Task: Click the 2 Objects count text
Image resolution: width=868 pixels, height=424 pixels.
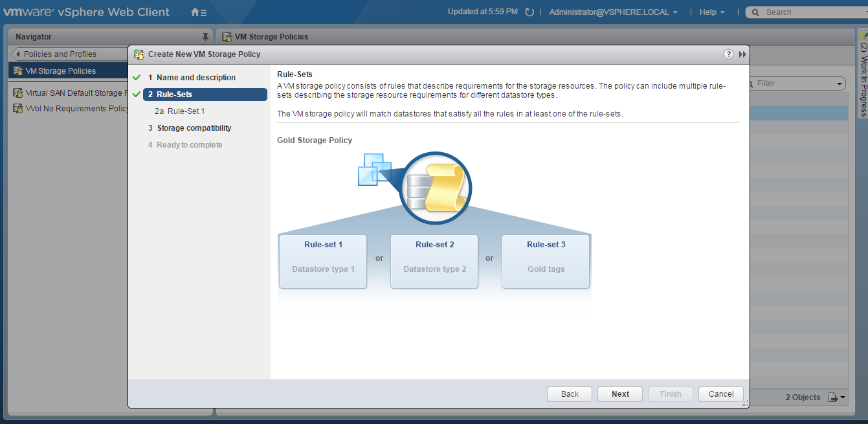Action: tap(803, 397)
